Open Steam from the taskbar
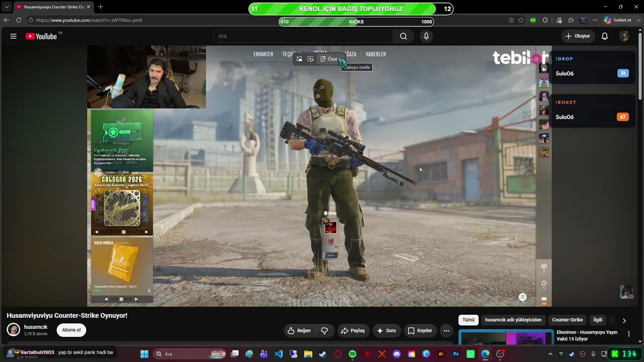 [323, 354]
